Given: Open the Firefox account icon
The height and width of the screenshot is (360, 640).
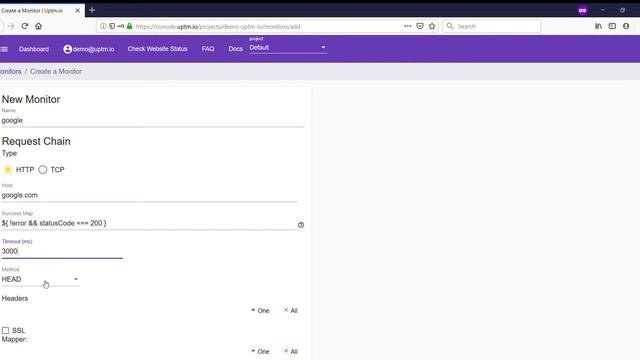Looking at the screenshot, I should coord(626,26).
